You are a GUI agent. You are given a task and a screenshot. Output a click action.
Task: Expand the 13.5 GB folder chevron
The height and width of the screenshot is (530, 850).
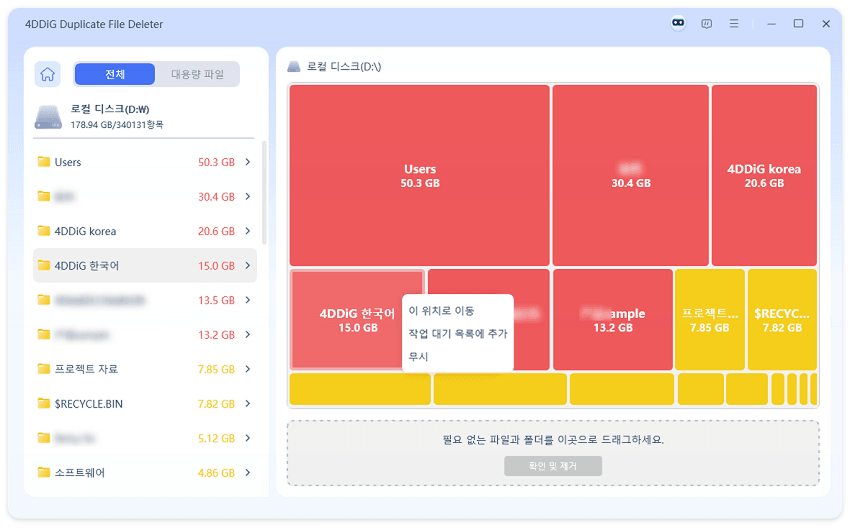(x=248, y=300)
